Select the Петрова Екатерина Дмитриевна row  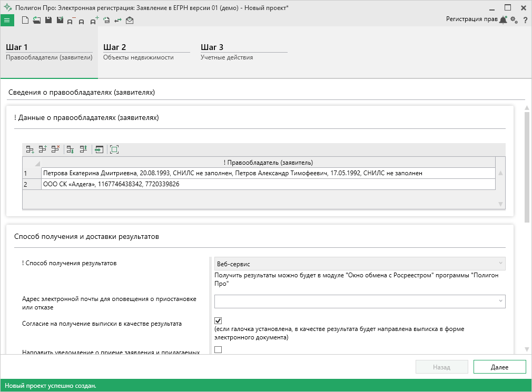pos(268,173)
